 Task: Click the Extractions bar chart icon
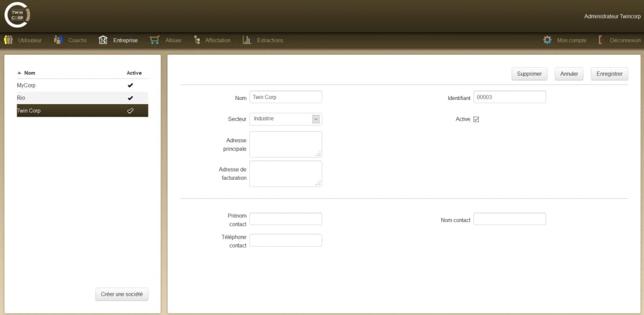pyautogui.click(x=247, y=40)
